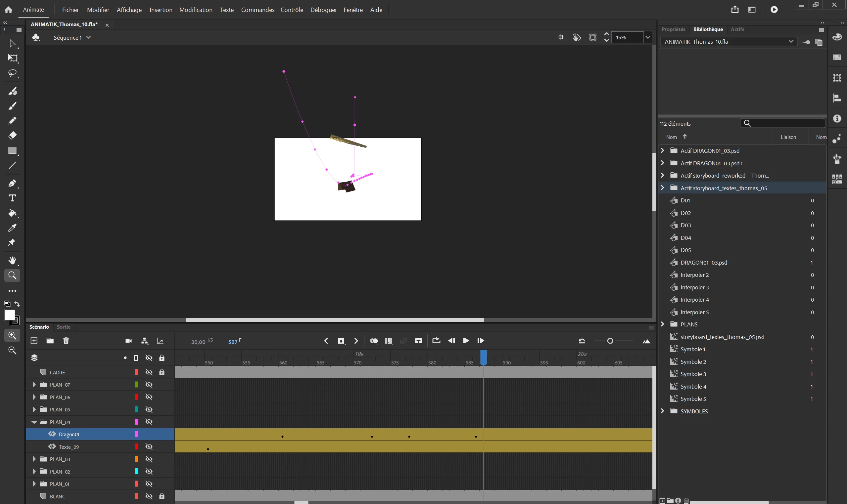Click the library search field
The width and height of the screenshot is (847, 504).
pyautogui.click(x=786, y=123)
